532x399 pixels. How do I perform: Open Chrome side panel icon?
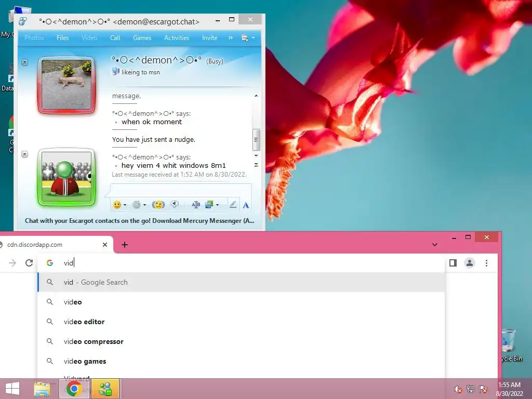tap(453, 263)
